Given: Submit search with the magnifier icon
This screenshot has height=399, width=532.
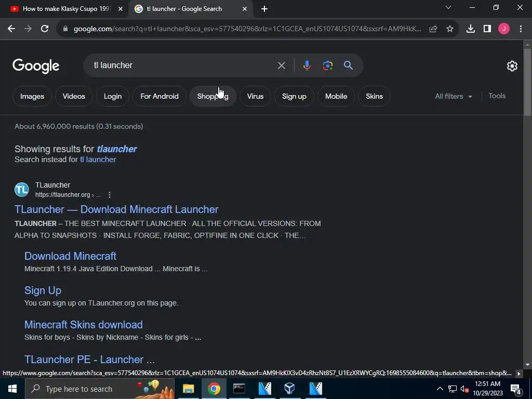Looking at the screenshot, I should (x=348, y=65).
